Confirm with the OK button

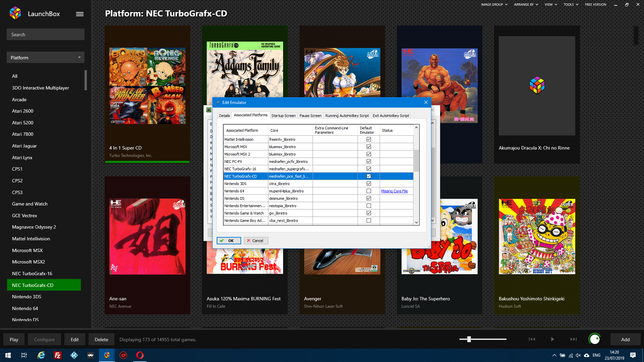(x=229, y=241)
